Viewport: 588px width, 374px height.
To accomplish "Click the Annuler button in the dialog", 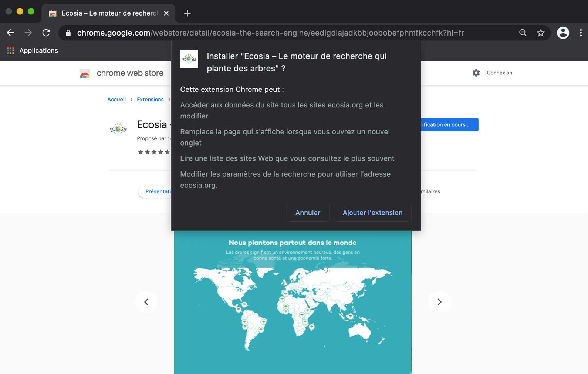I will pos(308,213).
